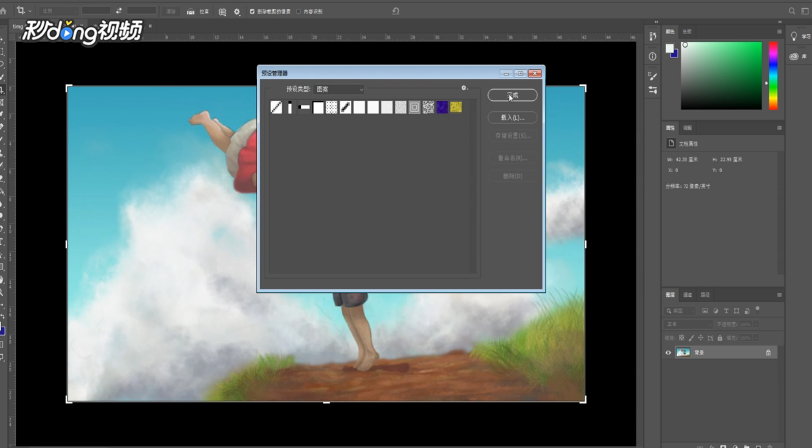812x448 pixels.
Task: Open crop settings gear in options bar
Action: (x=237, y=11)
